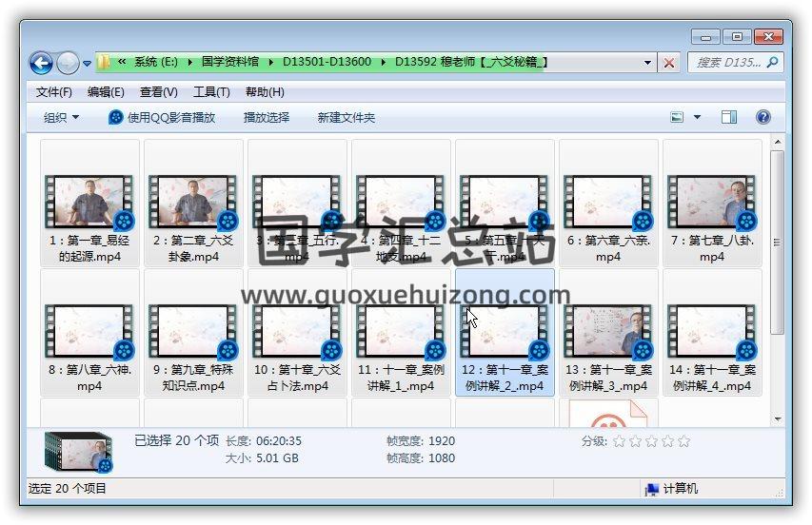Set rating to fourth star in 分级

pos(667,441)
